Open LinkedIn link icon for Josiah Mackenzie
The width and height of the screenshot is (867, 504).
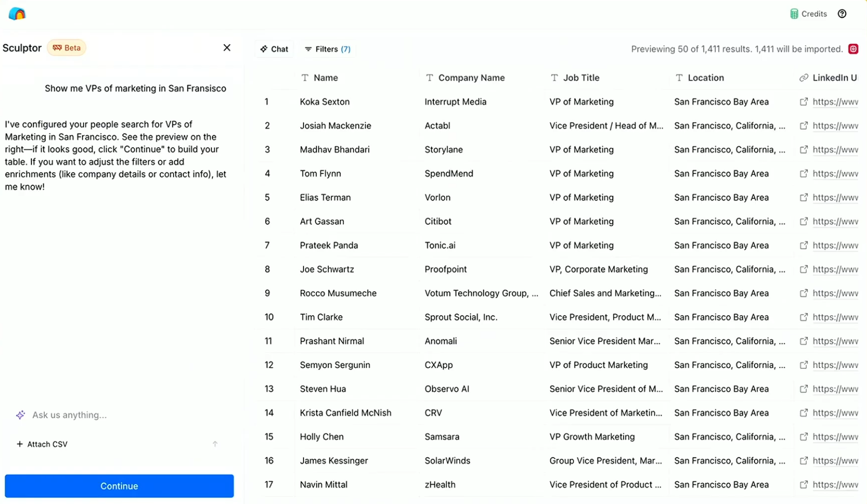[803, 126]
